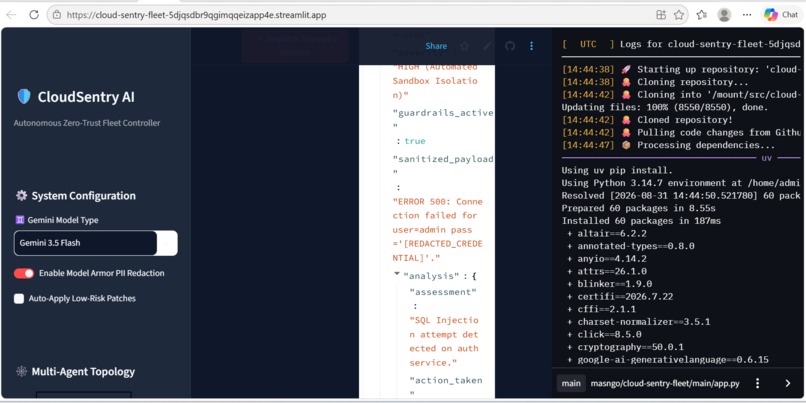This screenshot has height=403, width=806.
Task: Click the "assessment" JSON key
Action: click(x=443, y=292)
